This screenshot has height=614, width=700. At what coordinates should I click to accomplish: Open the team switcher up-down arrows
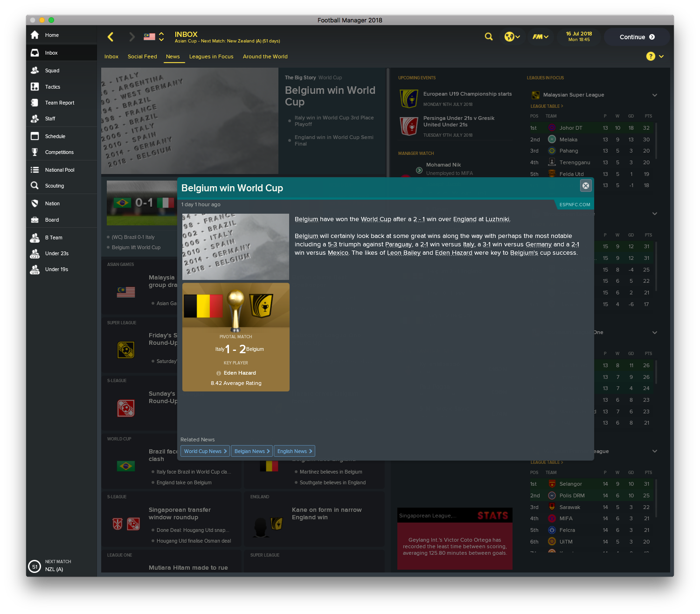(x=161, y=36)
